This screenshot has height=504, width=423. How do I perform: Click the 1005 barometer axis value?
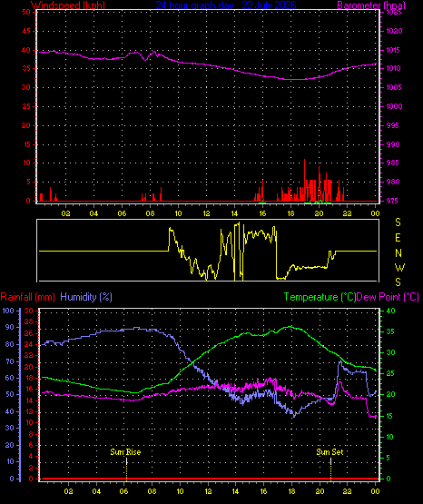tap(394, 87)
